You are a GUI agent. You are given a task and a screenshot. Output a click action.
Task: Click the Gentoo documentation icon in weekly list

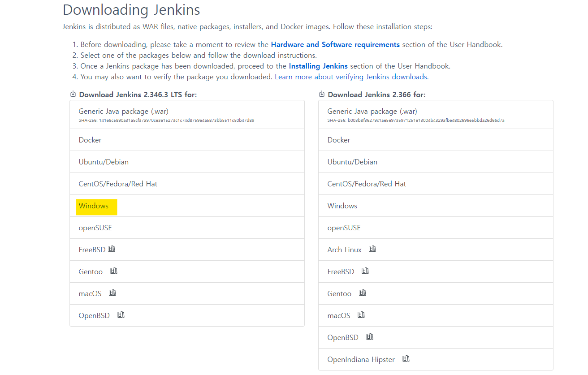[363, 293]
